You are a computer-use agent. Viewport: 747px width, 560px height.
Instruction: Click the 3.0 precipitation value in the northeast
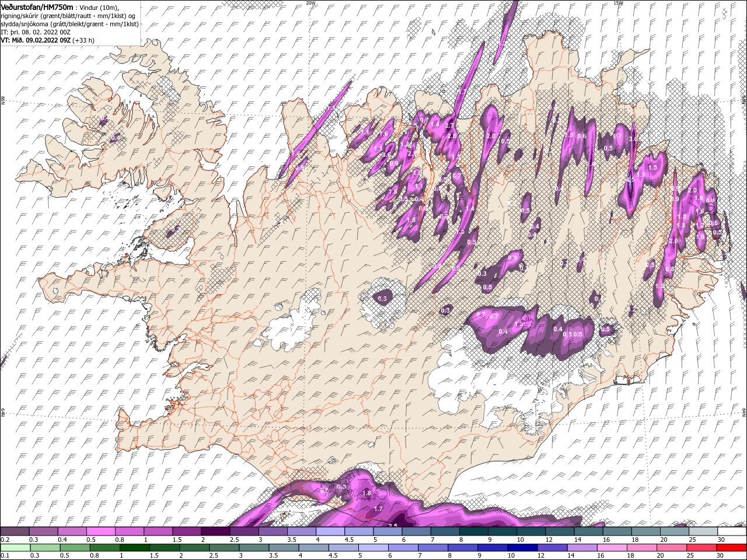[x=634, y=139]
